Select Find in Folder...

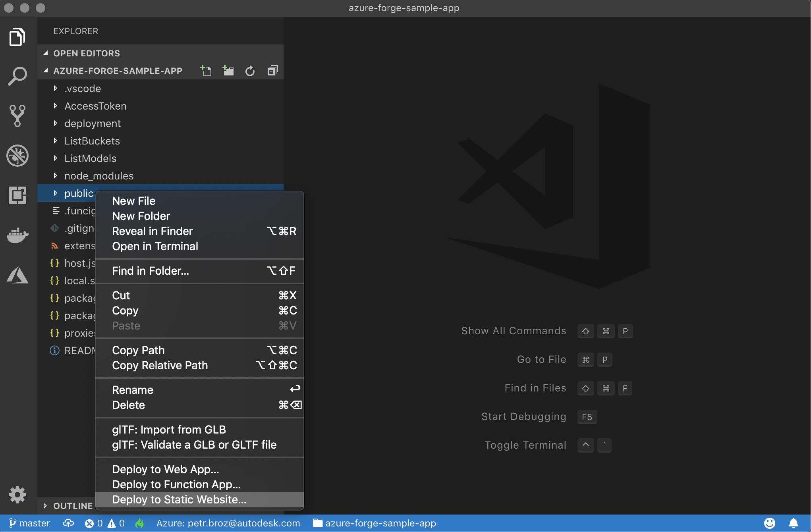200,271
